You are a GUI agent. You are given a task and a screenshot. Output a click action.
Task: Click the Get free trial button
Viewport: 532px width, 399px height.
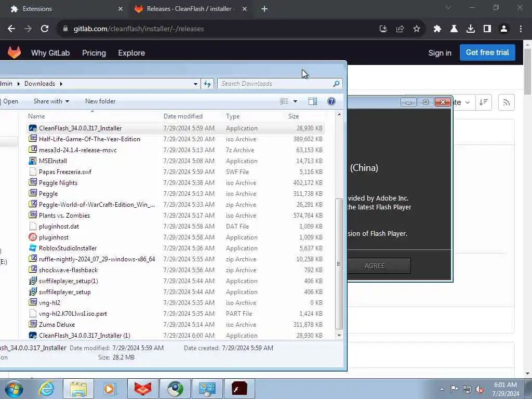click(487, 52)
